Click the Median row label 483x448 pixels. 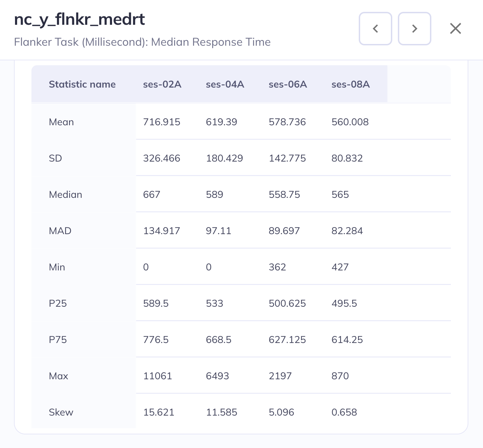click(66, 194)
